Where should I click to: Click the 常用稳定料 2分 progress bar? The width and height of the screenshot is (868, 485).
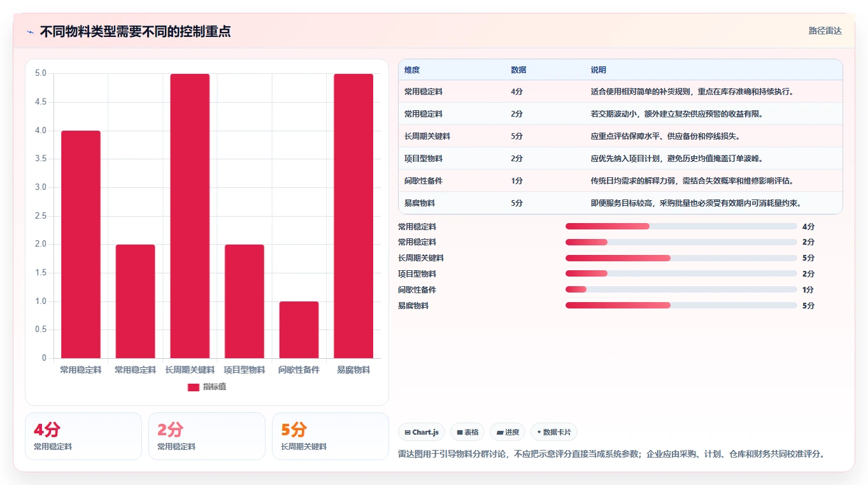(681, 242)
